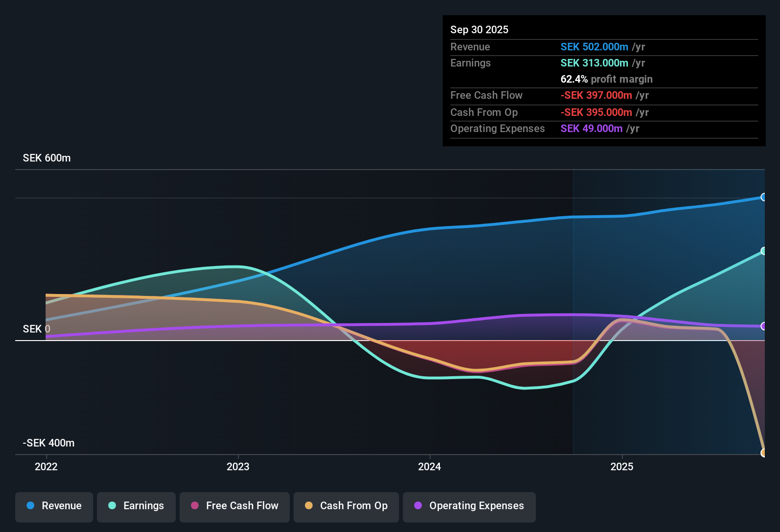
Task: Select the Revenue legend dot icon
Action: coord(30,506)
